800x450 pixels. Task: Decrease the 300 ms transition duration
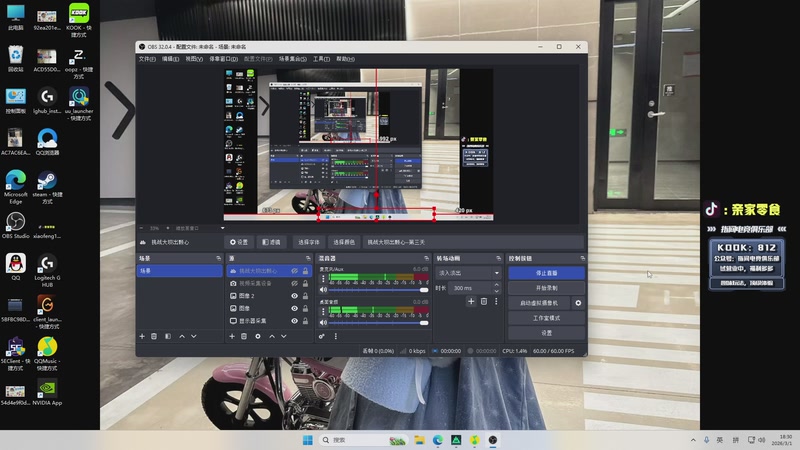(x=496, y=291)
